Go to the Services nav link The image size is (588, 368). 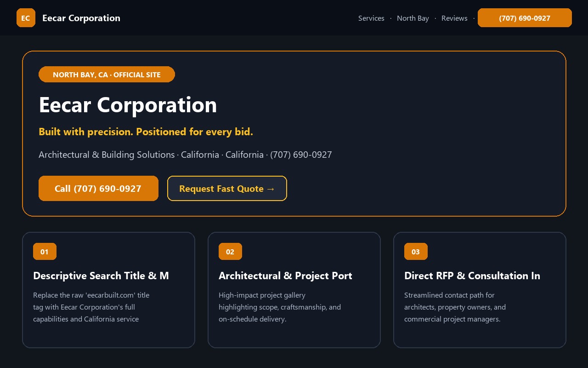click(x=371, y=18)
